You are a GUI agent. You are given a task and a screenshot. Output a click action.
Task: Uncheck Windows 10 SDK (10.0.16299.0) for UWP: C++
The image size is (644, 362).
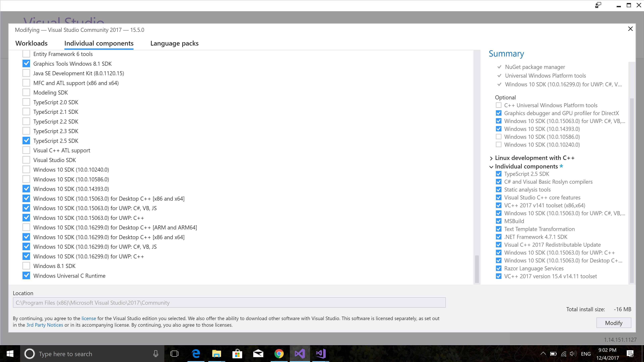coord(26,256)
